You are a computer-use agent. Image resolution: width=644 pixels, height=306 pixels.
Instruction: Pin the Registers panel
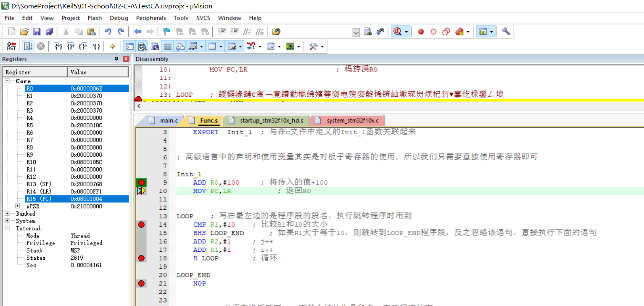pos(116,59)
